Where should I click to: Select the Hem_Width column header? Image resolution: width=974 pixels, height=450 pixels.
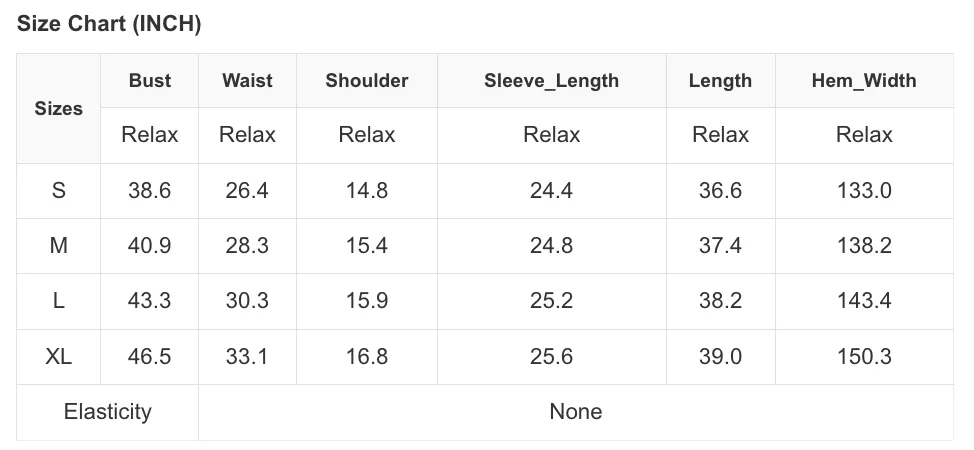click(x=864, y=81)
